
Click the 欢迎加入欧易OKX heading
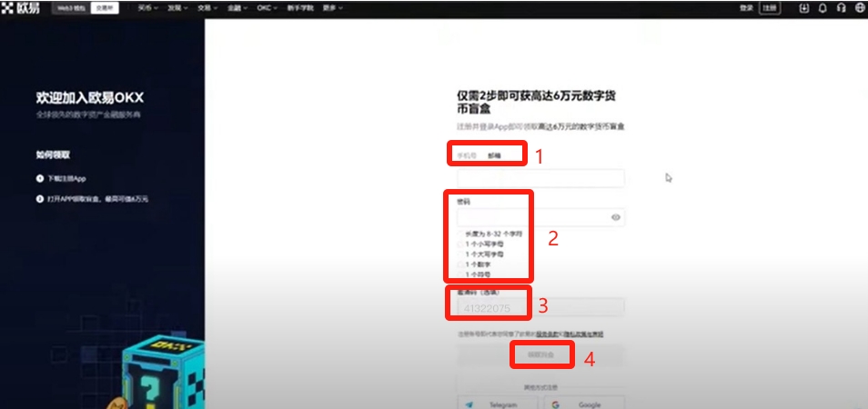point(90,98)
